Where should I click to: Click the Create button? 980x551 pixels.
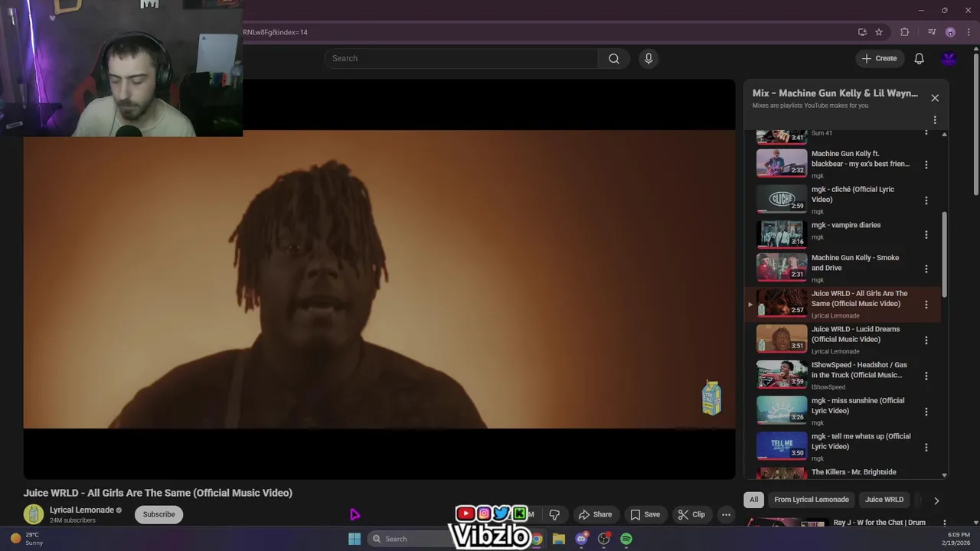click(879, 58)
